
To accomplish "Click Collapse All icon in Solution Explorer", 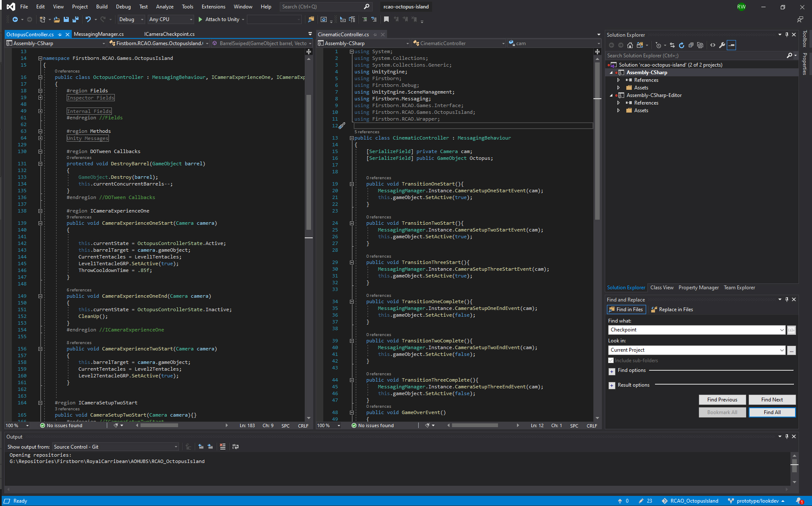I will tap(691, 45).
